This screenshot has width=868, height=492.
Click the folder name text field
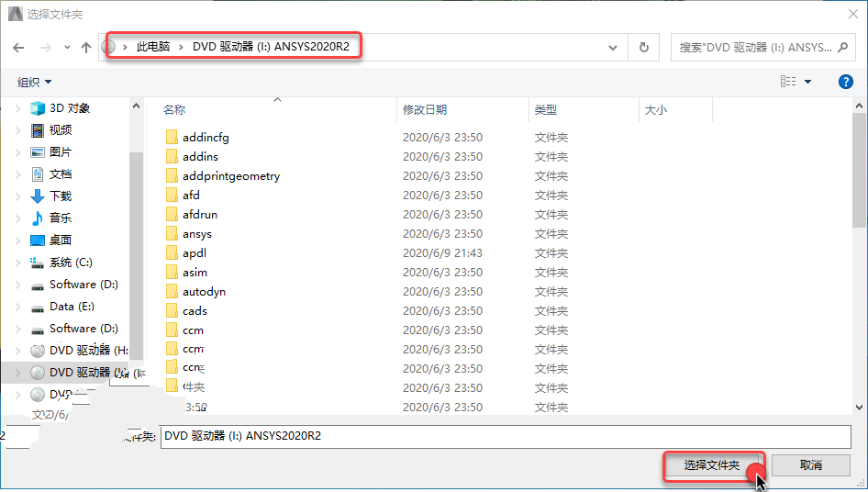pyautogui.click(x=506, y=437)
